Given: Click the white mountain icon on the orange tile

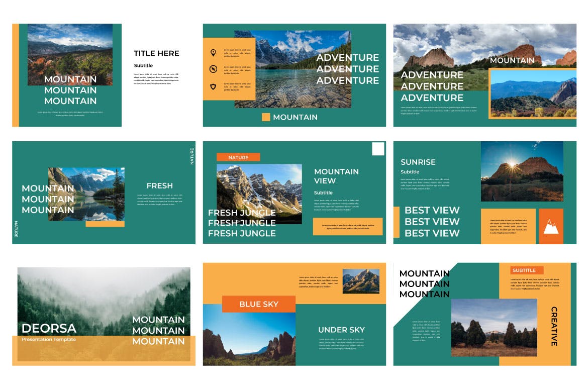Looking at the screenshot, I should (551, 227).
